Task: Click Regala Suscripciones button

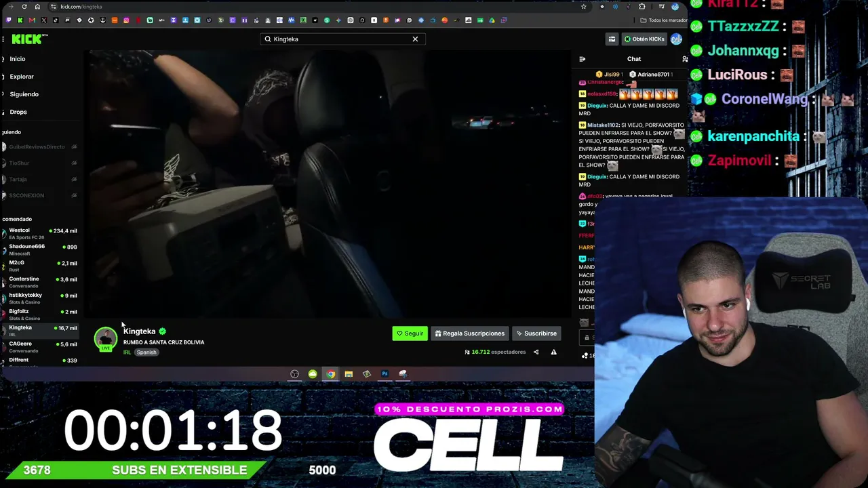Action: point(469,333)
